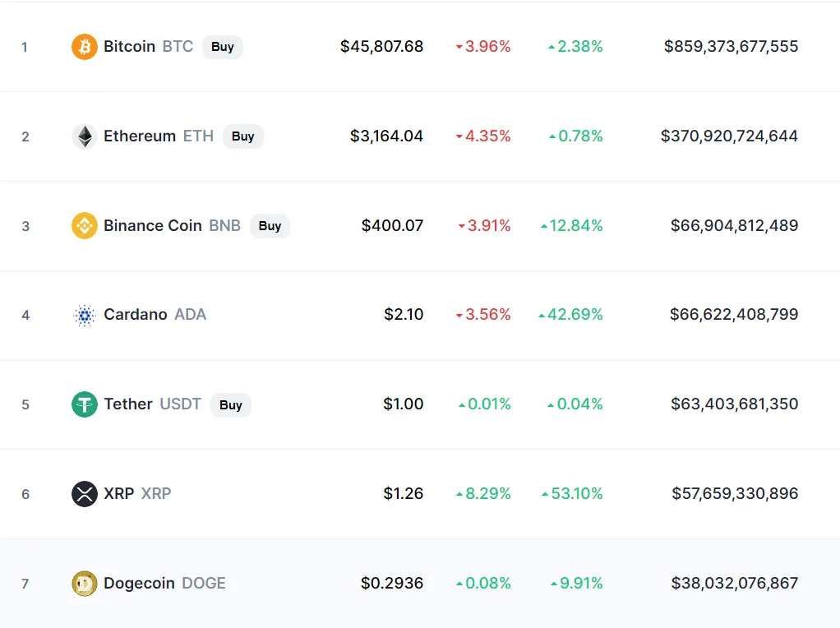
Task: Open the Bitcoin coin name link
Action: pyautogui.click(x=129, y=47)
